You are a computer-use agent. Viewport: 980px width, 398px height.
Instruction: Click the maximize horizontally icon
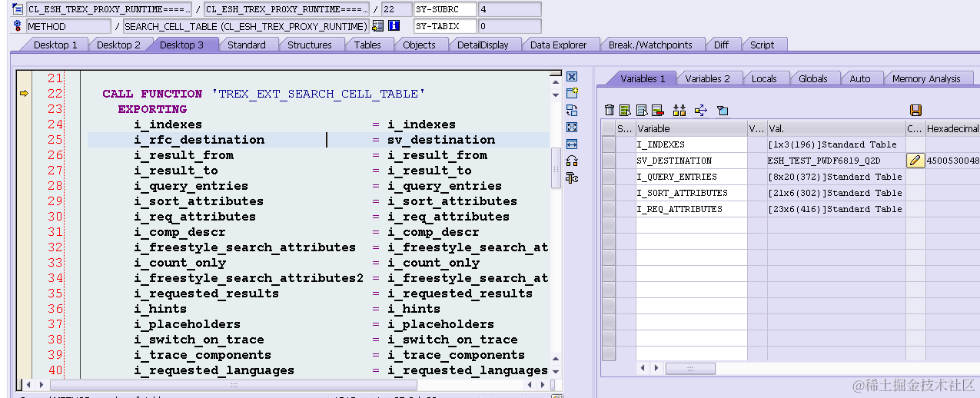tap(571, 144)
